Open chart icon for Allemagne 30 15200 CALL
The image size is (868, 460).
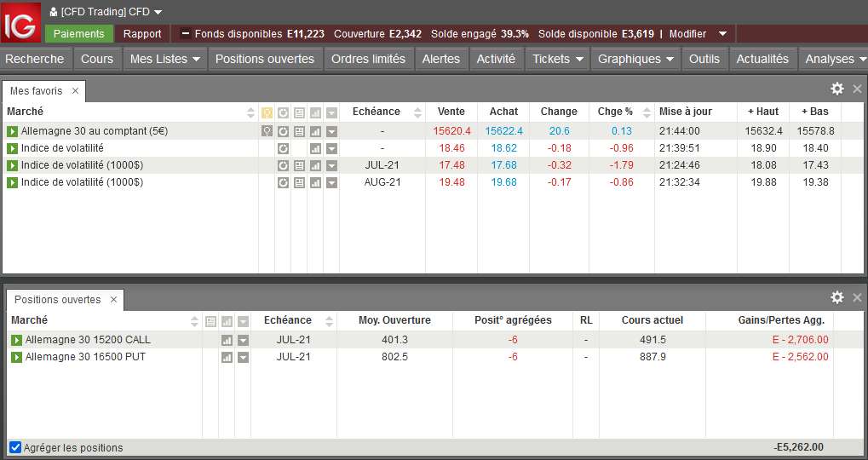tap(227, 341)
